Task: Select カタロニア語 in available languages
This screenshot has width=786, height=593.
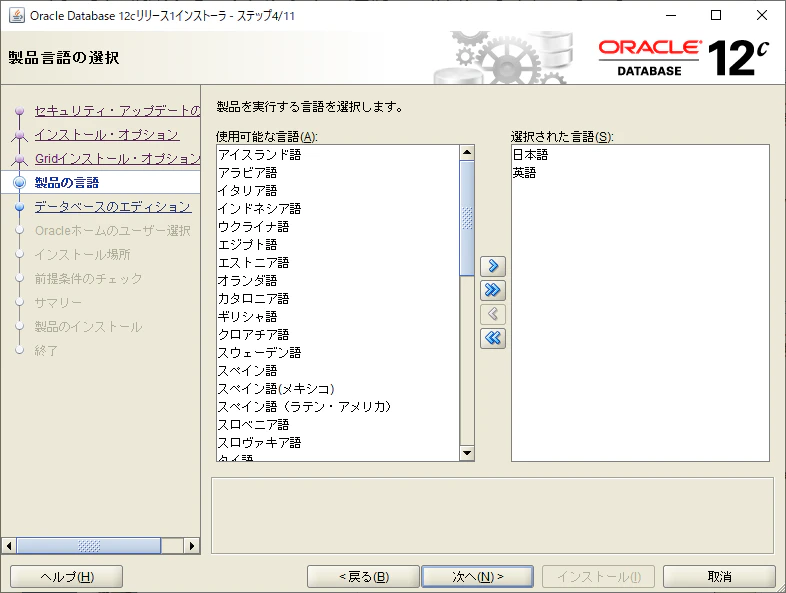Action: pos(338,299)
